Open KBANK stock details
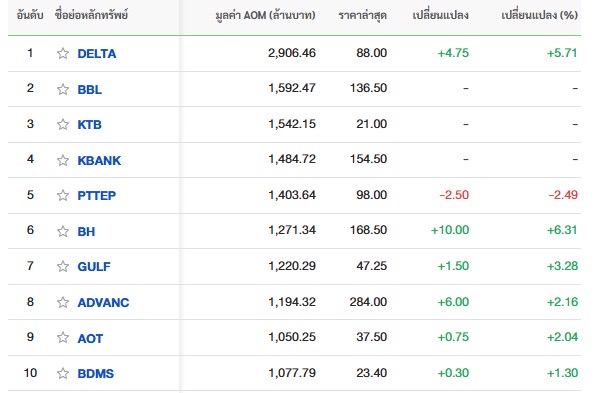 click(99, 160)
